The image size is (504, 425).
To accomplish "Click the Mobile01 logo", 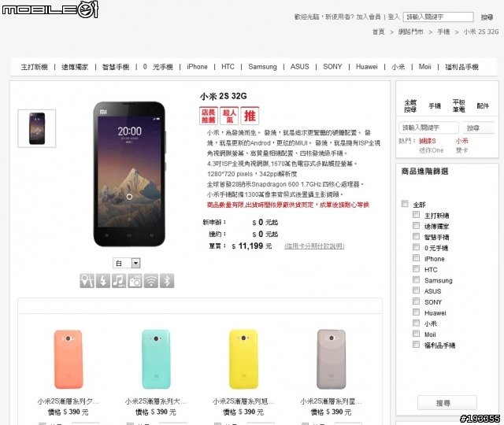I will [x=50, y=9].
